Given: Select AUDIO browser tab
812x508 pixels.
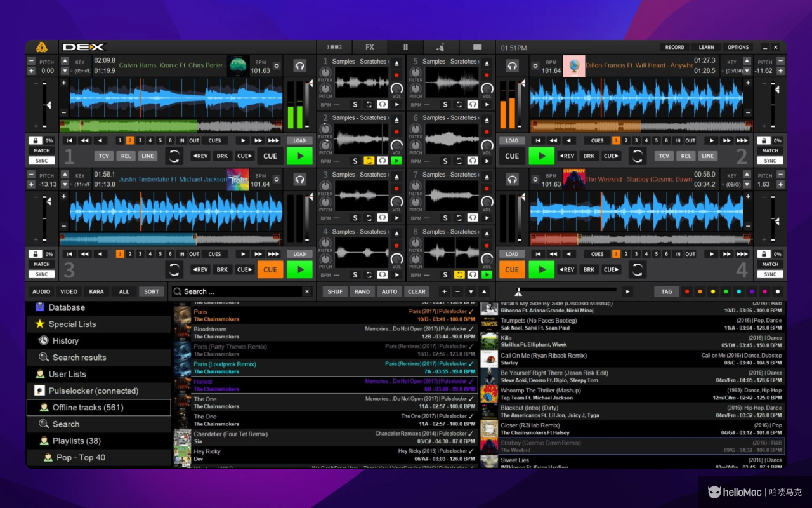Looking at the screenshot, I should pyautogui.click(x=41, y=291).
